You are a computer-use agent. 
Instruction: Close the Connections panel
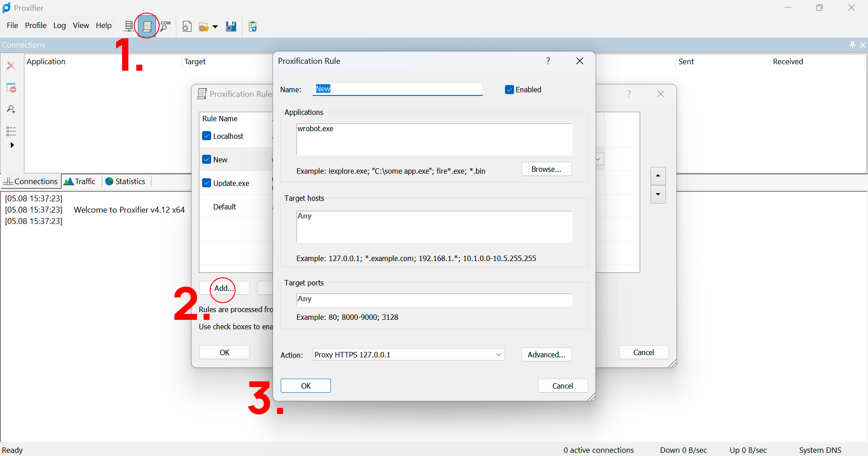click(863, 45)
